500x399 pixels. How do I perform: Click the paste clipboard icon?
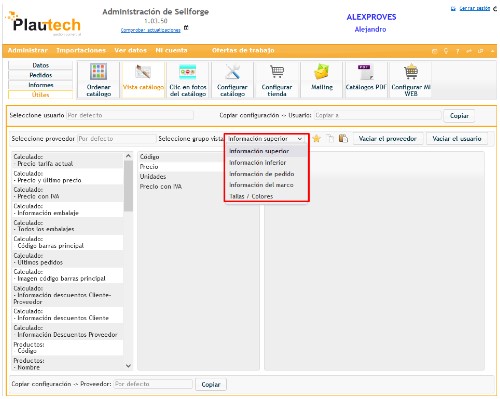(x=343, y=138)
